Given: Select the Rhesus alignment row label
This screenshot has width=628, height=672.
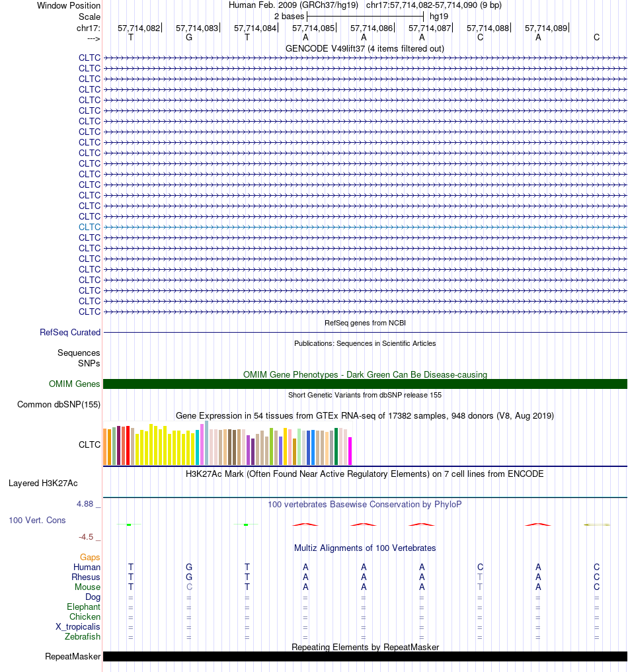Looking at the screenshot, I should pyautogui.click(x=86, y=577).
